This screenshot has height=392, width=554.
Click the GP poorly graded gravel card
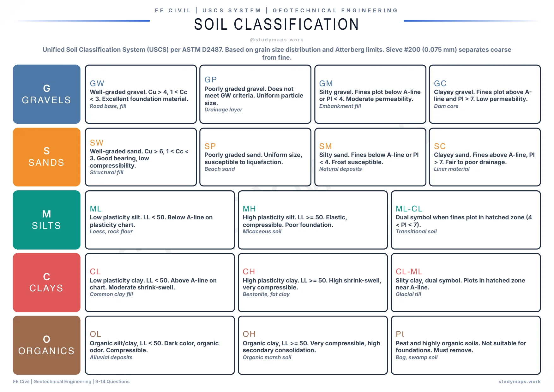pyautogui.click(x=255, y=94)
